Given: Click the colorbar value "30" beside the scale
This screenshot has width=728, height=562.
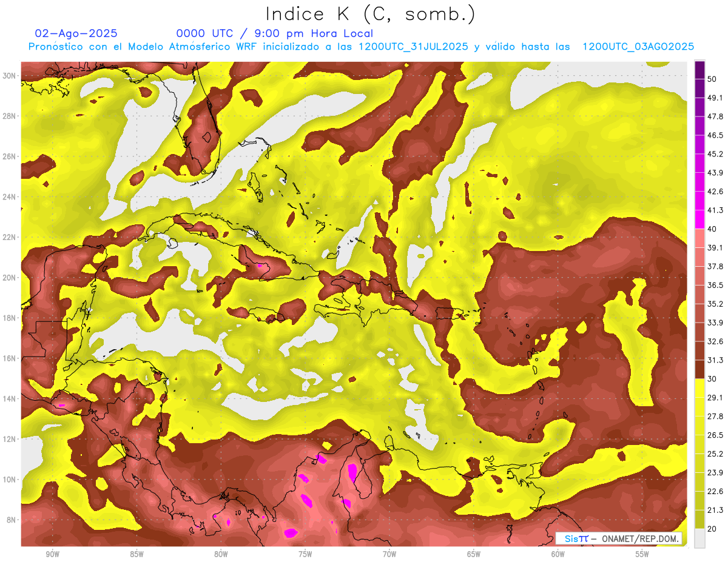Looking at the screenshot, I should tap(713, 379).
